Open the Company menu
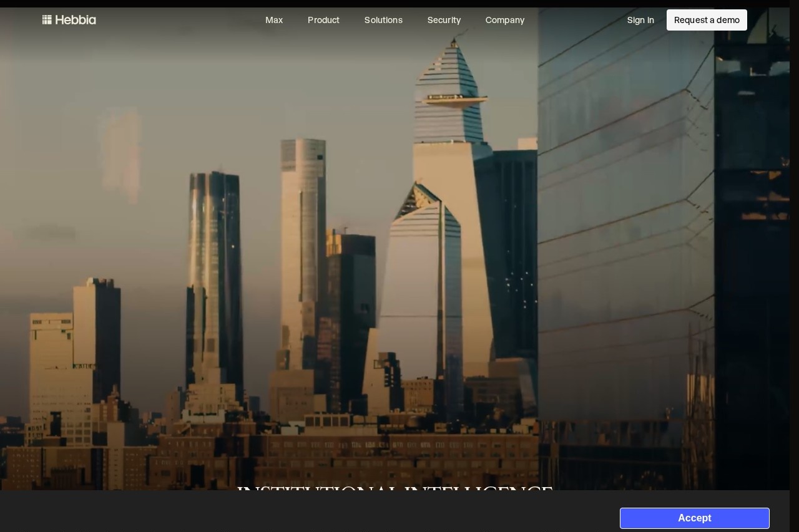This screenshot has width=799, height=532. point(505,20)
